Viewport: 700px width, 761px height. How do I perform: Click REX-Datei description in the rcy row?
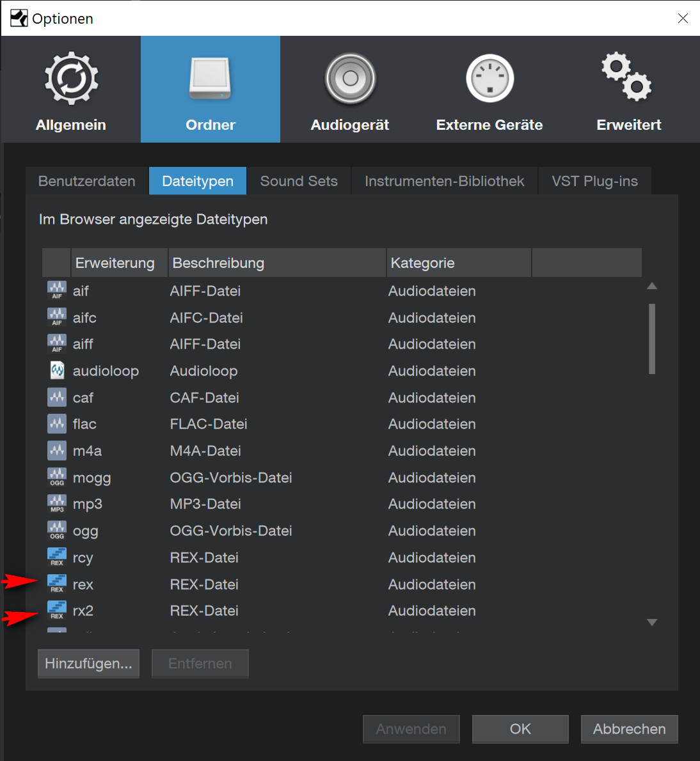[204, 558]
